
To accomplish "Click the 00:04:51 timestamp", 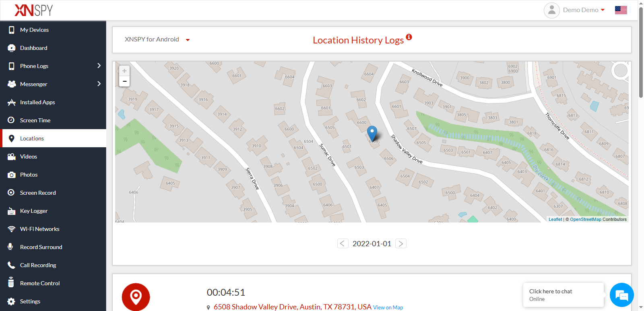I will pyautogui.click(x=226, y=292).
